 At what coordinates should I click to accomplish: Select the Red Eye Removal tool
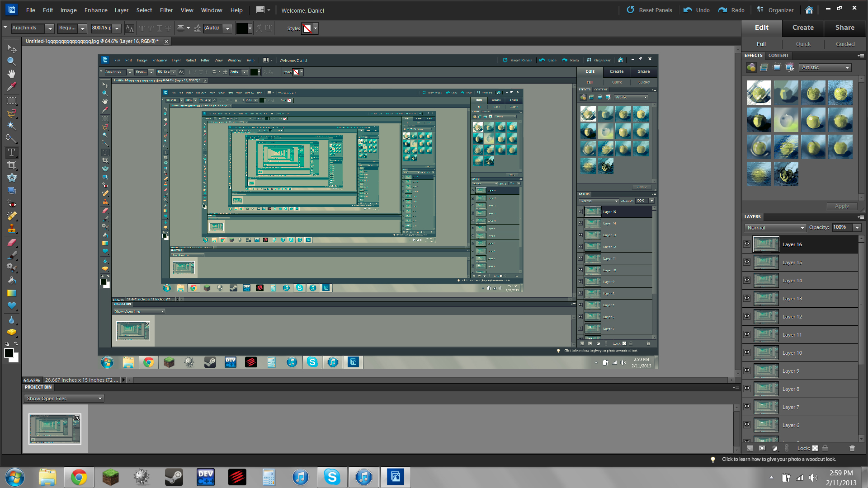(x=12, y=204)
